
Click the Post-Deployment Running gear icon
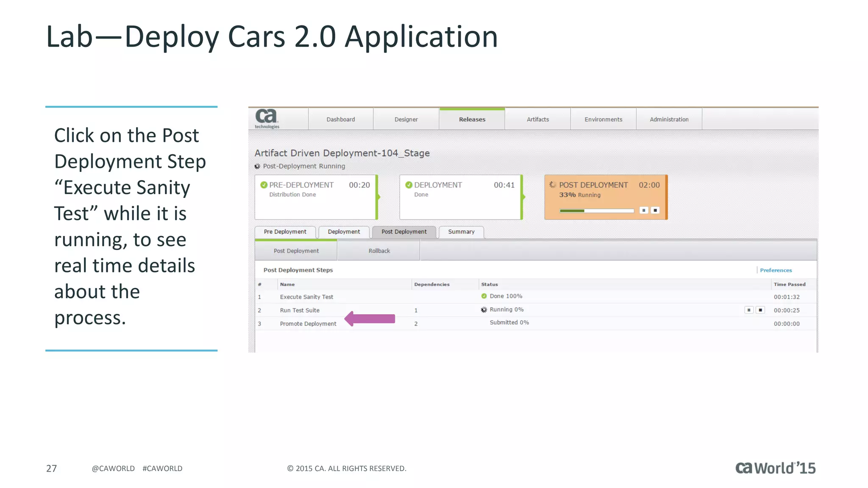257,166
